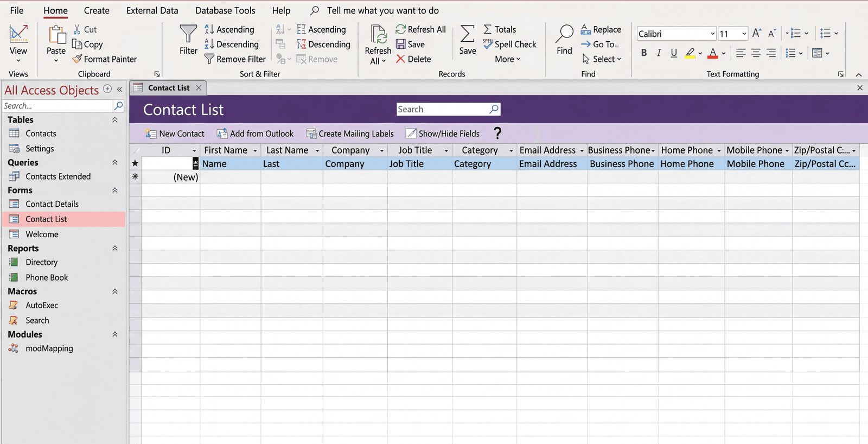
Task: Open help question mark in form
Action: [497, 133]
